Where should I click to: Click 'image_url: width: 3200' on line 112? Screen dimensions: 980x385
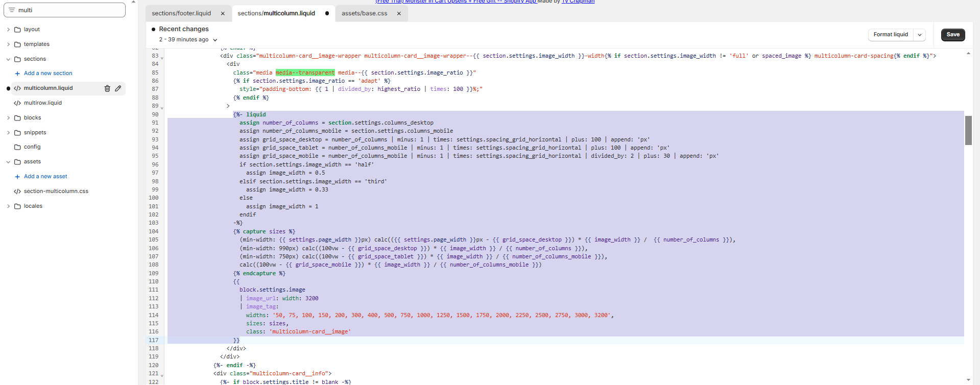click(x=282, y=298)
